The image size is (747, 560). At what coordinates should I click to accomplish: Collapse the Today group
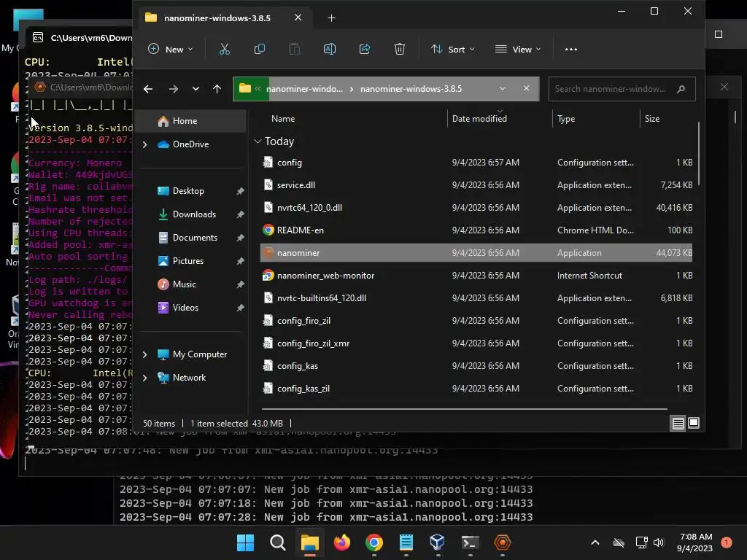point(258,141)
